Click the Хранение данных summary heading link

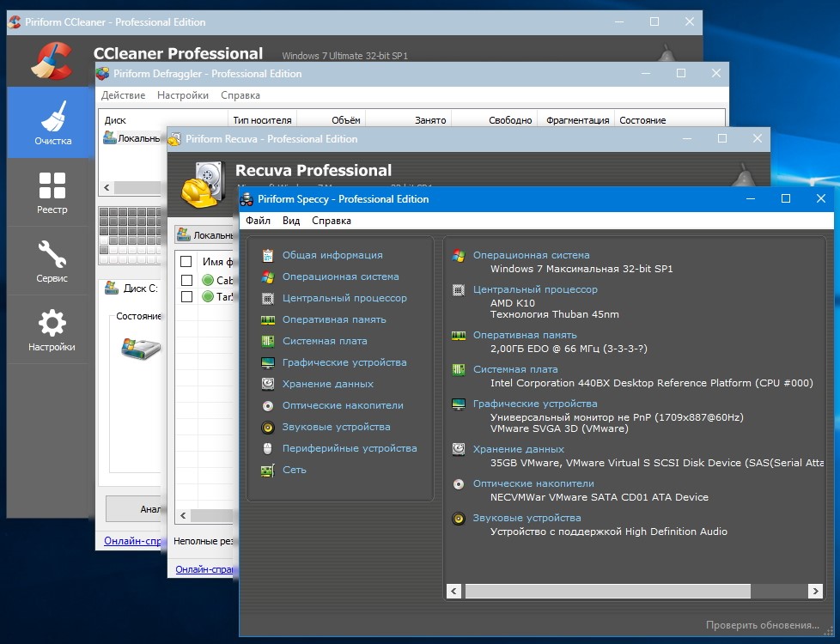(x=518, y=449)
